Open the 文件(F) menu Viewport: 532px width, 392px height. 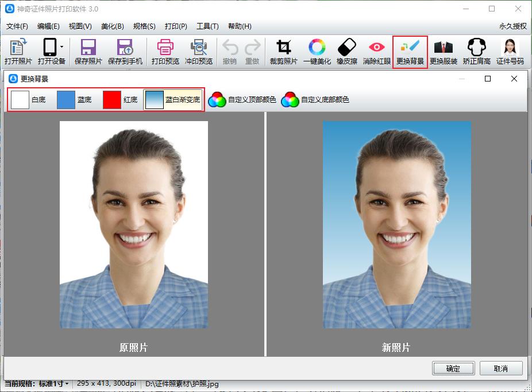click(17, 26)
